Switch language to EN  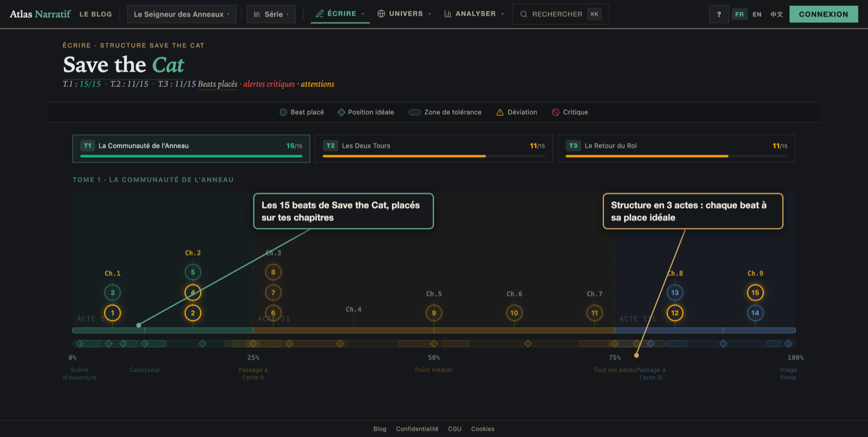coord(757,14)
